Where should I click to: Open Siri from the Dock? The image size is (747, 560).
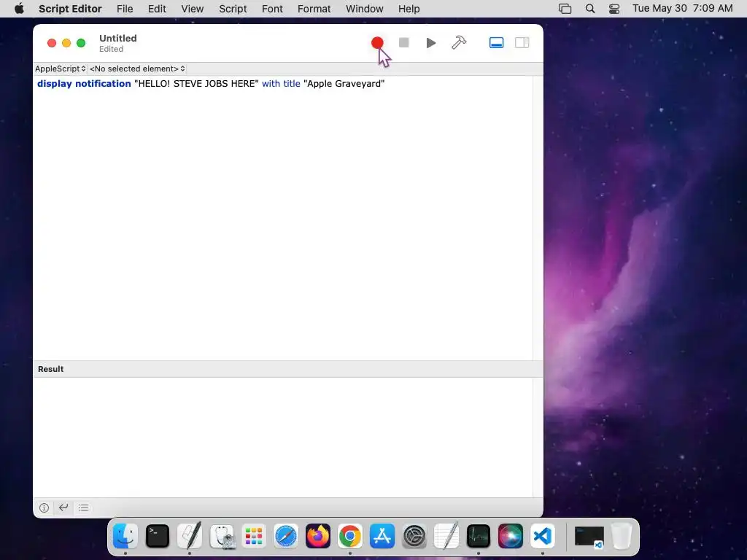pyautogui.click(x=510, y=536)
